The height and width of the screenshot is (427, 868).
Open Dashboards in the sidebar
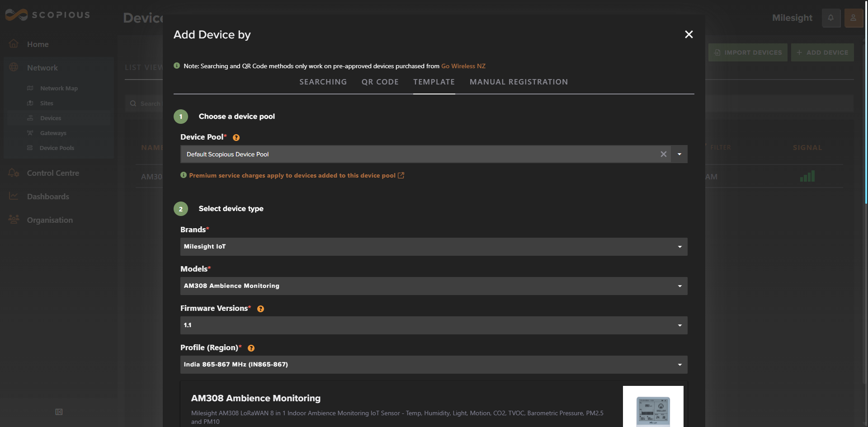click(48, 197)
